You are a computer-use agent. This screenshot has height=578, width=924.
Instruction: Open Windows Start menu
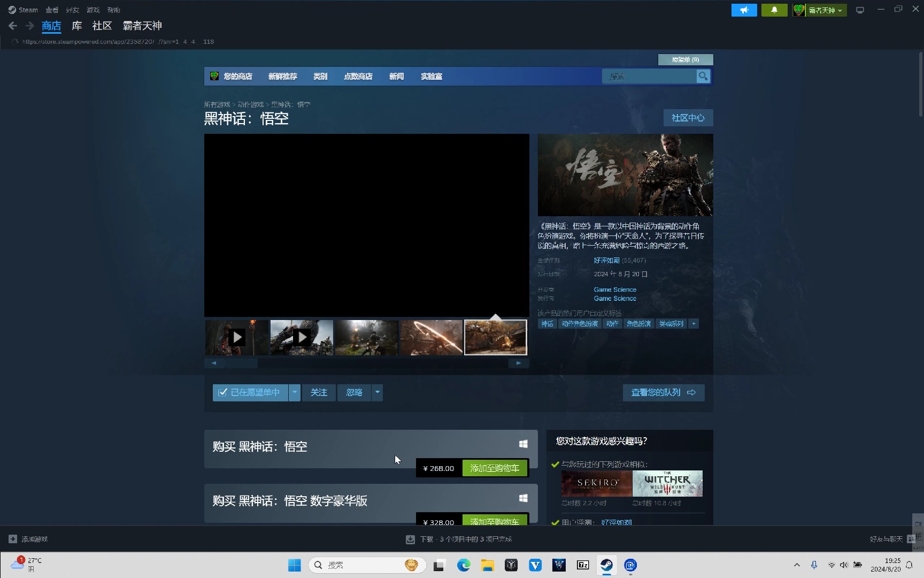(x=294, y=565)
